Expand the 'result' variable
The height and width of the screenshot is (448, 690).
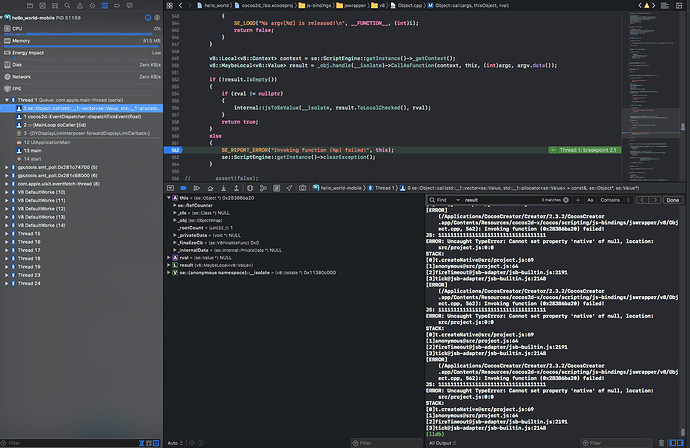click(169, 265)
